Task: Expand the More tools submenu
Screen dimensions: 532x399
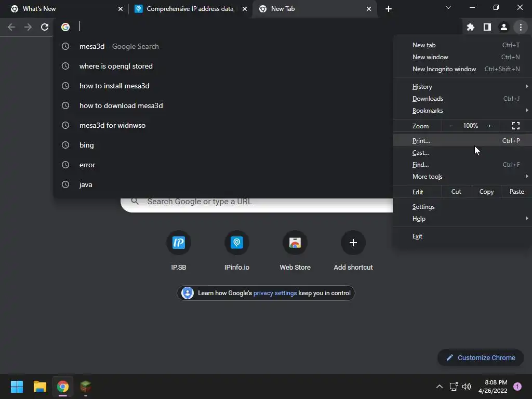Action: [x=462, y=177]
